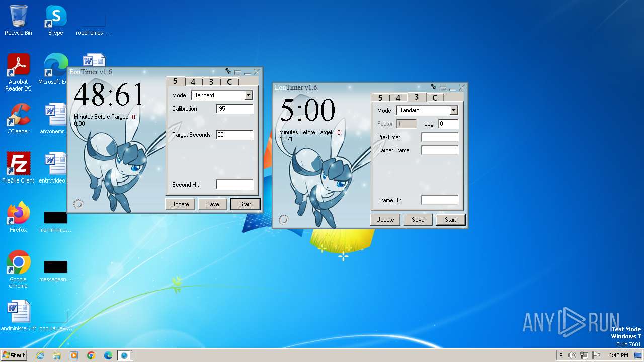Image resolution: width=644 pixels, height=362 pixels.
Task: Click the Pre-Timer input field
Action: [440, 137]
